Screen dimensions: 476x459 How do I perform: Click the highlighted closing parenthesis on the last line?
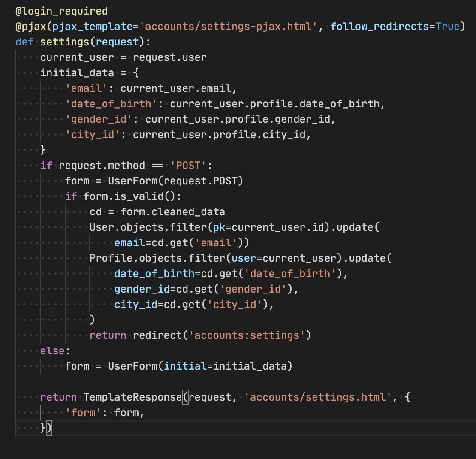pos(49,428)
